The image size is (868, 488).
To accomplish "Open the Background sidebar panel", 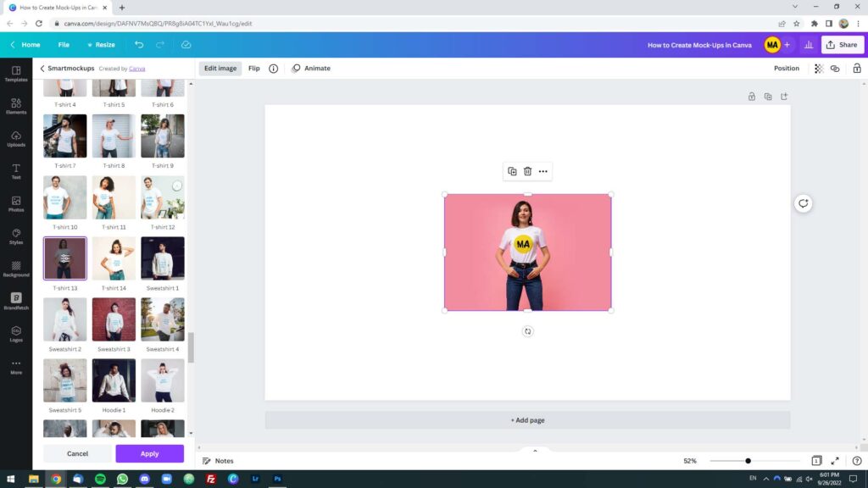I will (x=16, y=269).
